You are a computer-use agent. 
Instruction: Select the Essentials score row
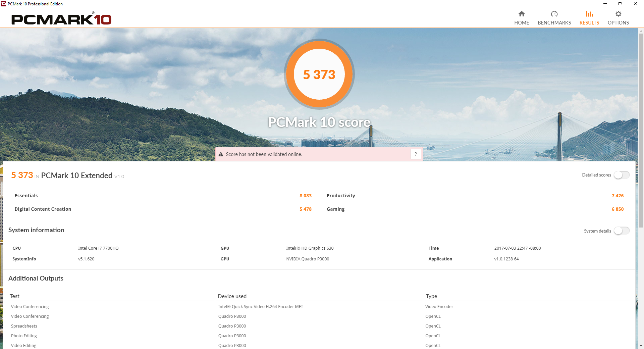click(163, 196)
